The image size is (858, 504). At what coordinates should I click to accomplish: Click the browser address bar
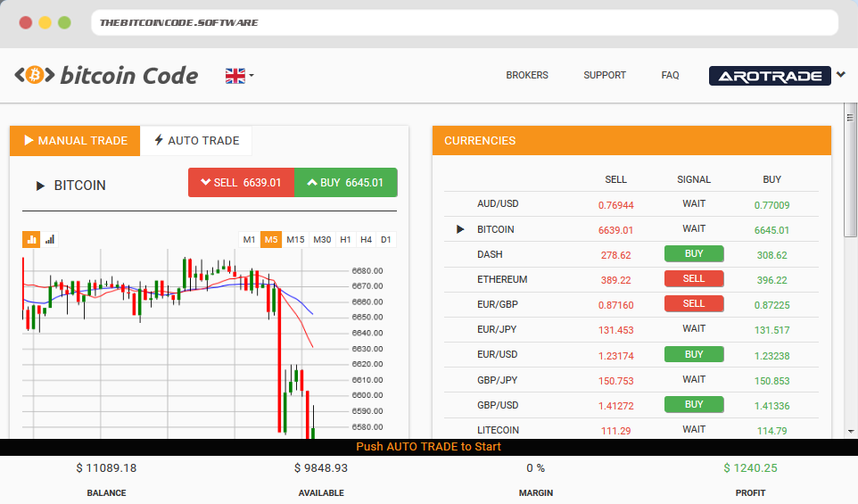pos(464,22)
